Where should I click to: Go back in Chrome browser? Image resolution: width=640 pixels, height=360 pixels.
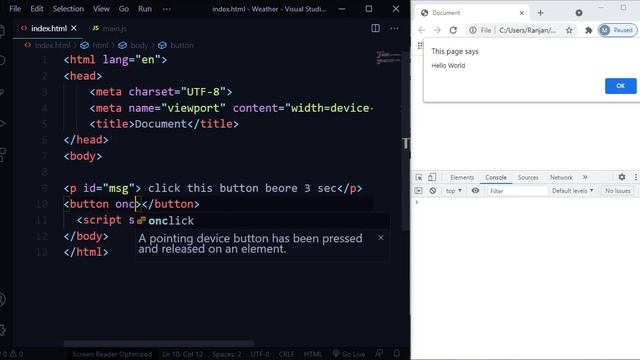422,30
